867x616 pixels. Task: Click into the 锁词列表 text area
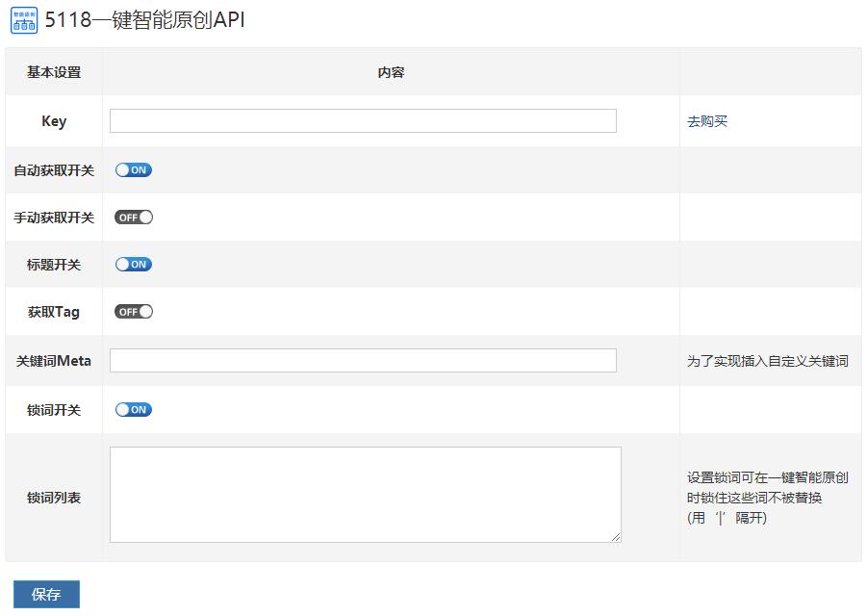click(366, 495)
